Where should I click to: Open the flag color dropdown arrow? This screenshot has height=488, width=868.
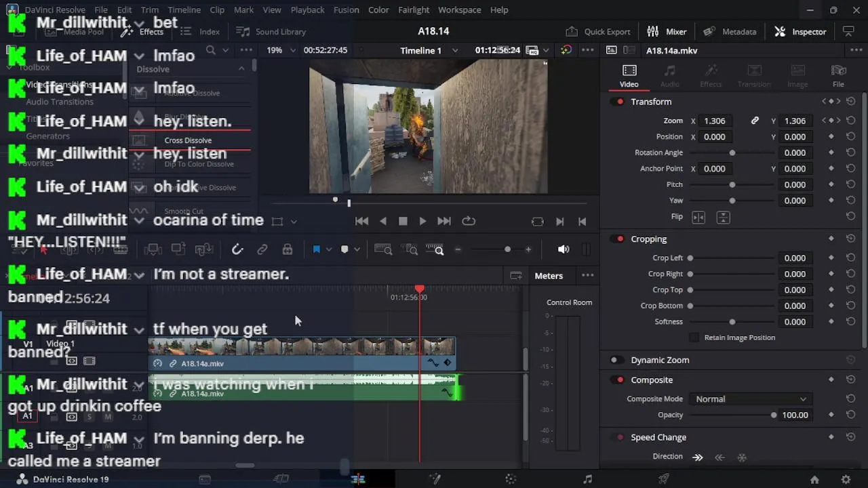pos(329,249)
